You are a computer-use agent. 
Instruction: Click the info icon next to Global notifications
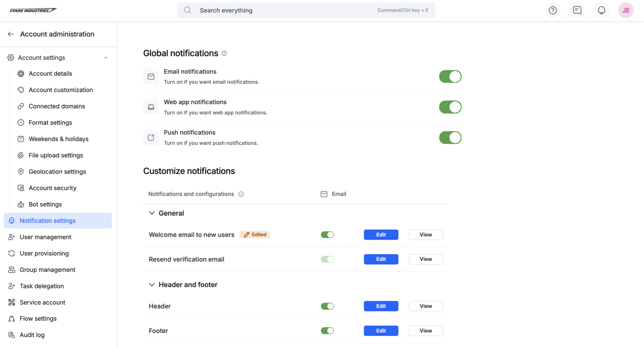(224, 54)
